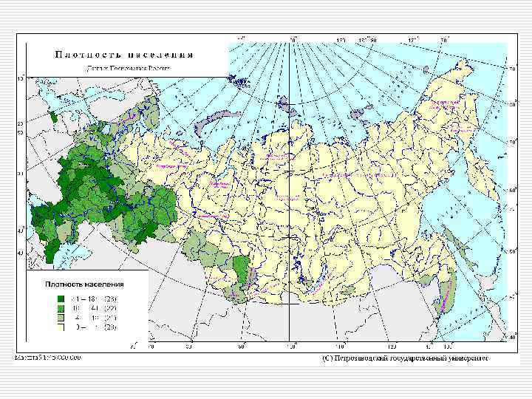Click the legend heading "Плотность населения"
This screenshot has width=532, height=399.
(x=84, y=284)
